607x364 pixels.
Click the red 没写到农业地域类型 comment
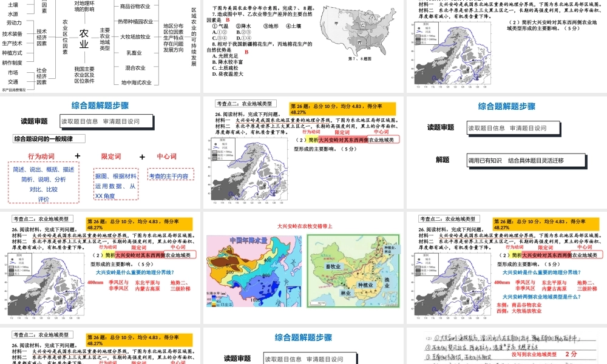[x=534, y=354]
